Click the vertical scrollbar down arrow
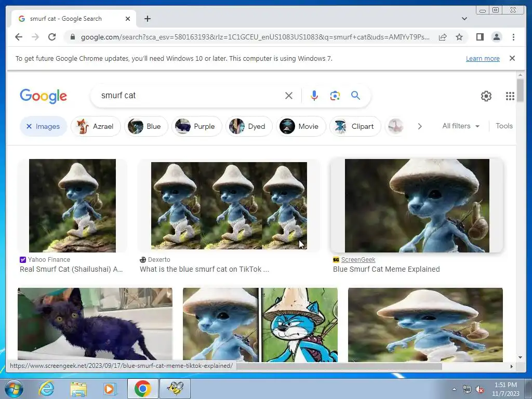 [520, 357]
